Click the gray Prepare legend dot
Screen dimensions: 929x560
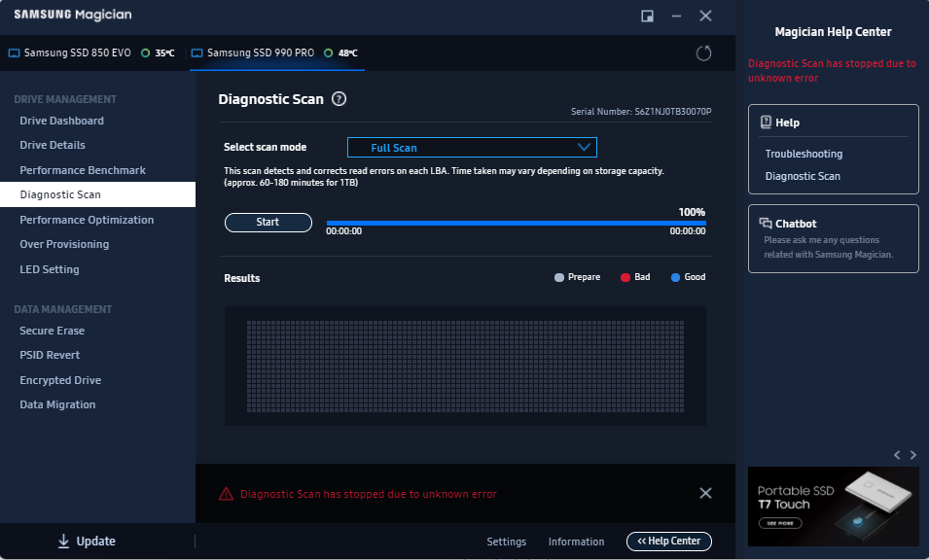[x=558, y=277]
